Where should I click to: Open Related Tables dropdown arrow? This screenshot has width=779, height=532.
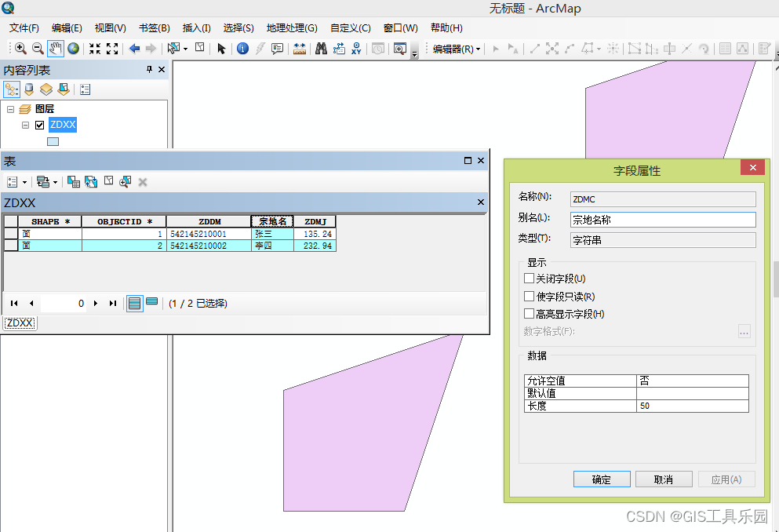coord(55,182)
